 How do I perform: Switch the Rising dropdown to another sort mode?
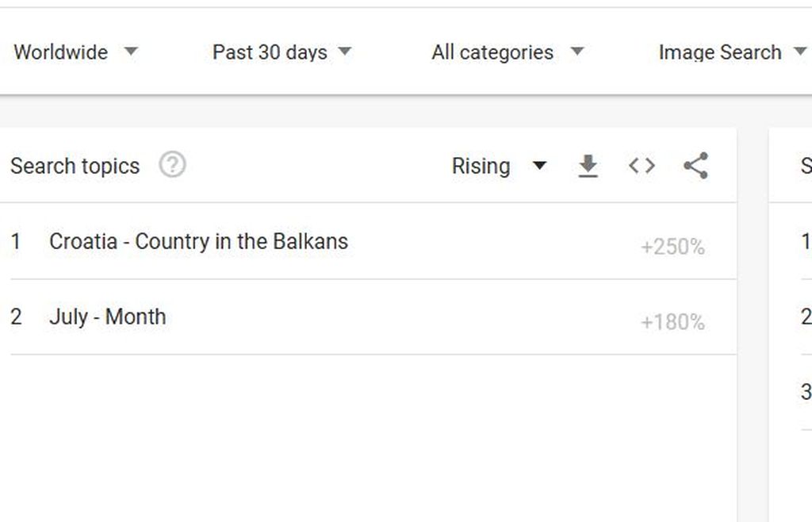(x=500, y=166)
